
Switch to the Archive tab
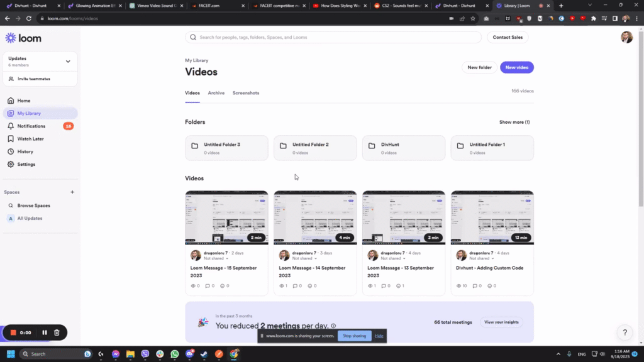coord(216,93)
